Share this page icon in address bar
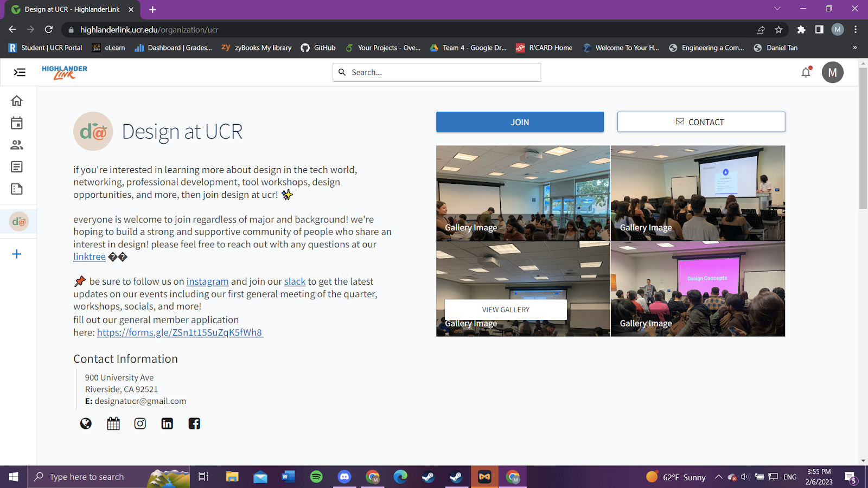The image size is (868, 488). [761, 30]
